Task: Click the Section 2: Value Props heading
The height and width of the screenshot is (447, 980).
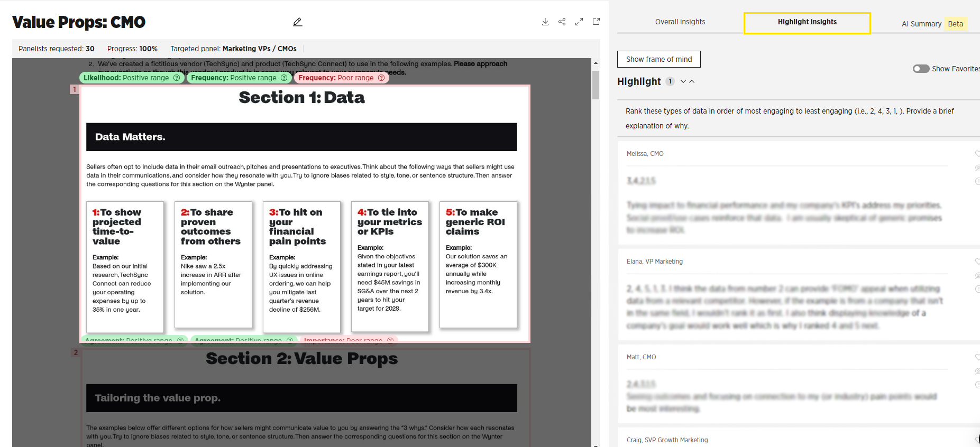Action: point(301,359)
